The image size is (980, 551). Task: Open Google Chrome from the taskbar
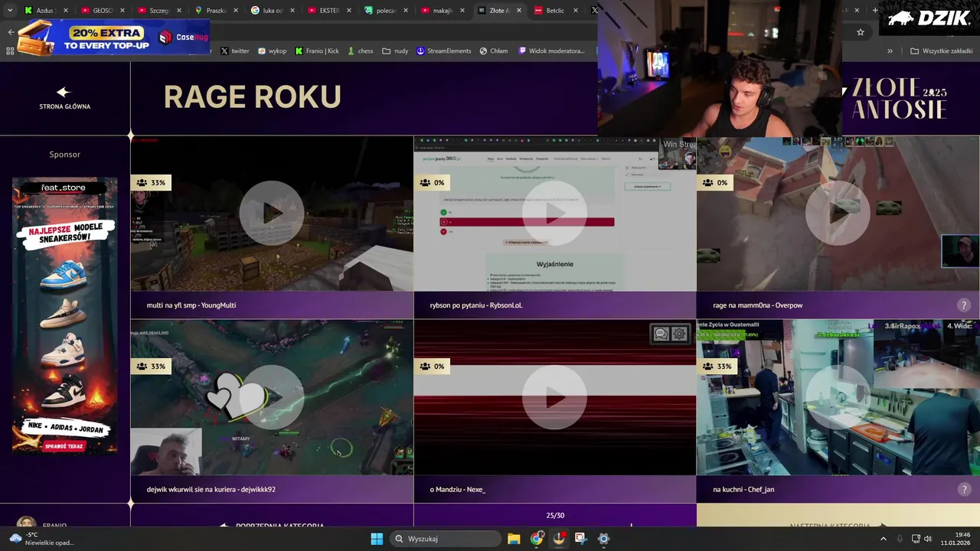click(537, 539)
